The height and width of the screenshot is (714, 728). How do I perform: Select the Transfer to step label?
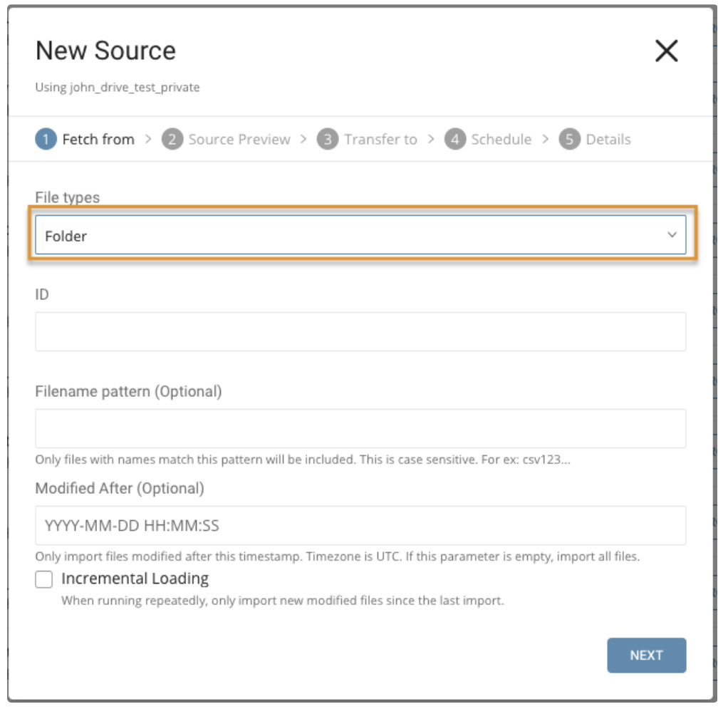coord(380,140)
